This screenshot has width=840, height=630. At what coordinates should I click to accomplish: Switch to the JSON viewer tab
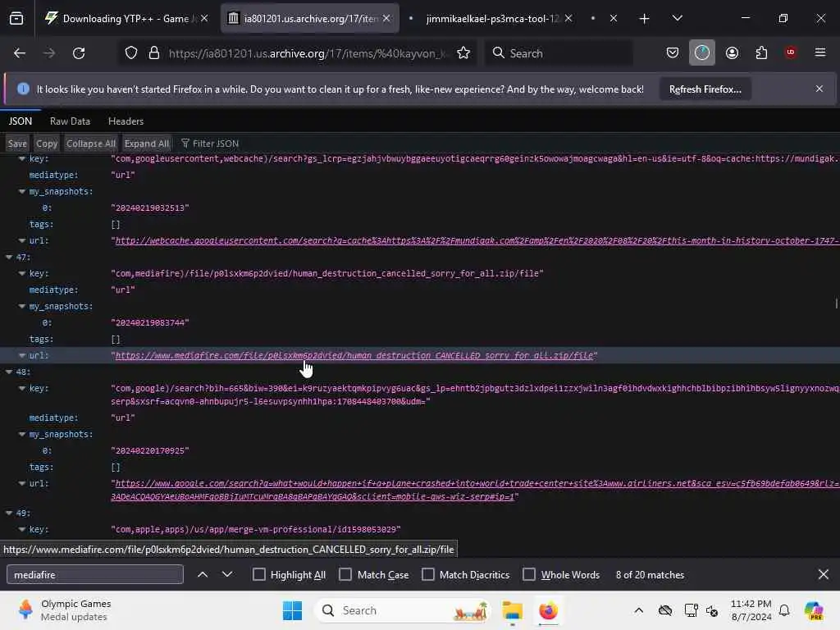point(21,121)
